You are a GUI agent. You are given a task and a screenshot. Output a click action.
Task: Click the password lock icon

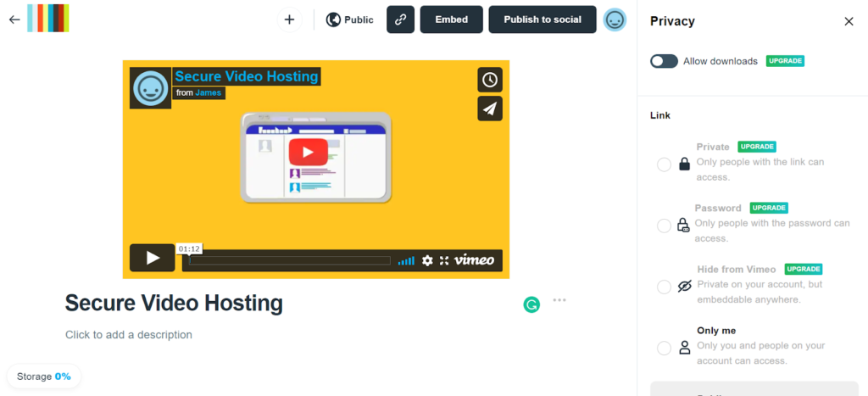coord(684,225)
